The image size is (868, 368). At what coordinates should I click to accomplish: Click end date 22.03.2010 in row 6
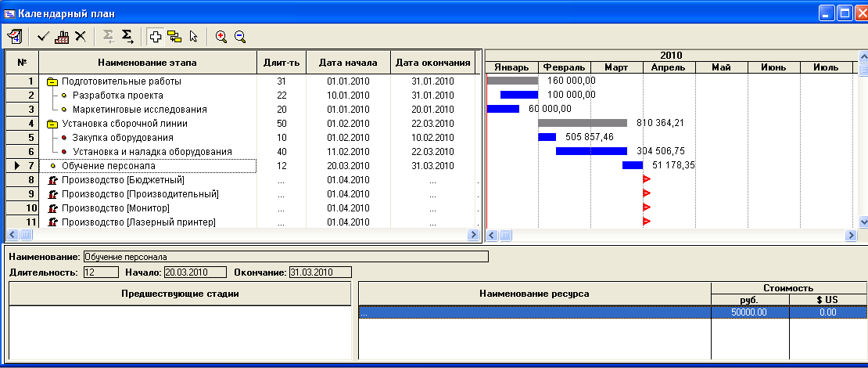433,152
